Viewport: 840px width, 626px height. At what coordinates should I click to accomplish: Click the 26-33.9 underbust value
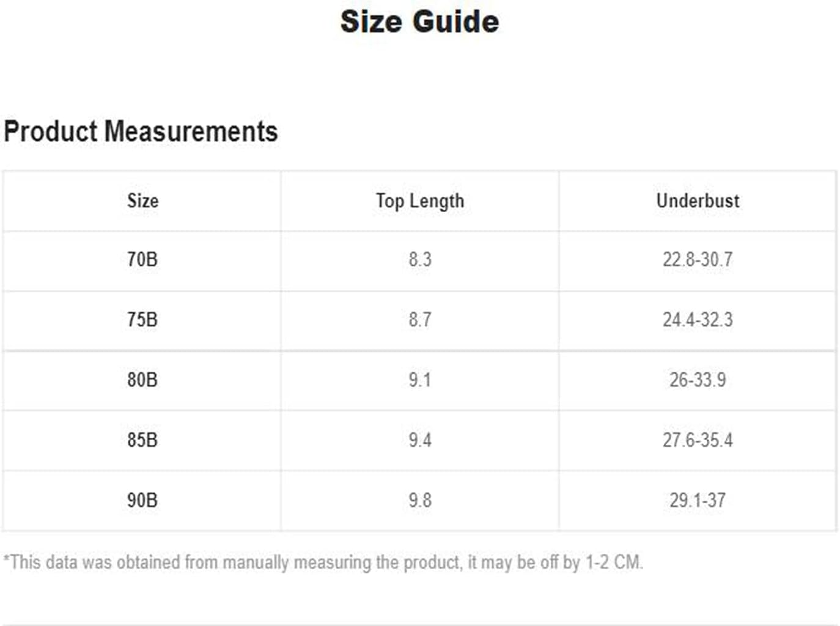[x=698, y=380]
